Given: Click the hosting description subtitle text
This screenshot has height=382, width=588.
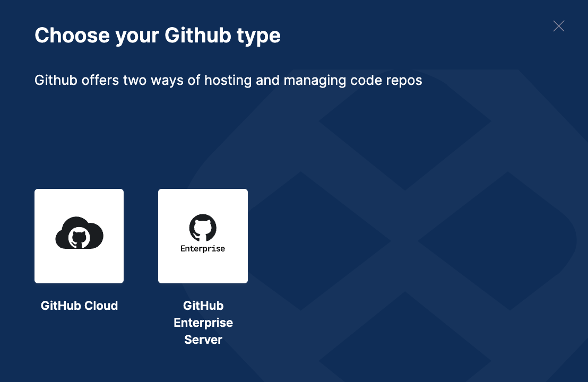Looking at the screenshot, I should point(228,80).
